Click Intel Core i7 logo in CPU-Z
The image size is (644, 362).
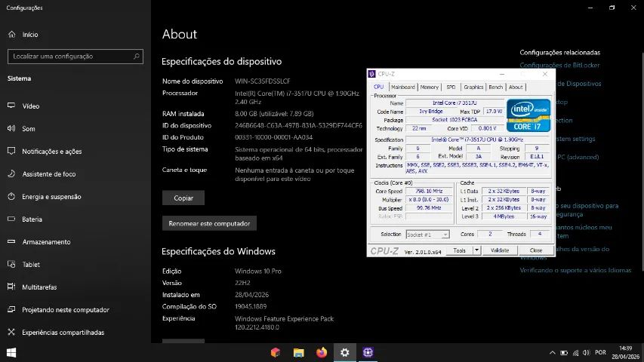pos(528,115)
